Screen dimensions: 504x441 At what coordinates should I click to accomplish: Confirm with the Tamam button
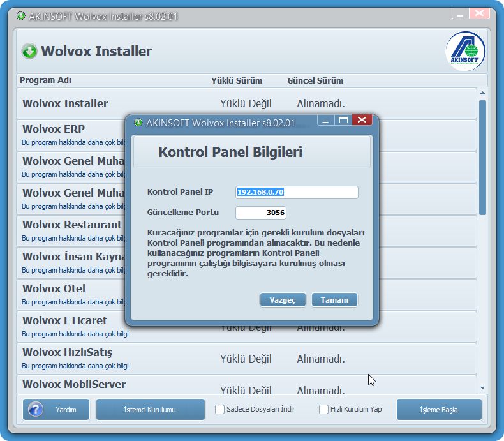(x=334, y=300)
